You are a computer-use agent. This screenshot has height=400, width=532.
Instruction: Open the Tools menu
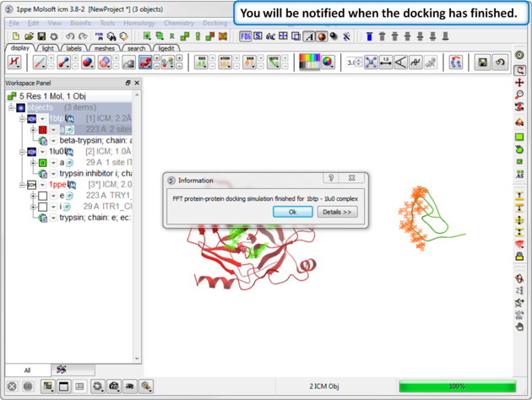(107, 24)
